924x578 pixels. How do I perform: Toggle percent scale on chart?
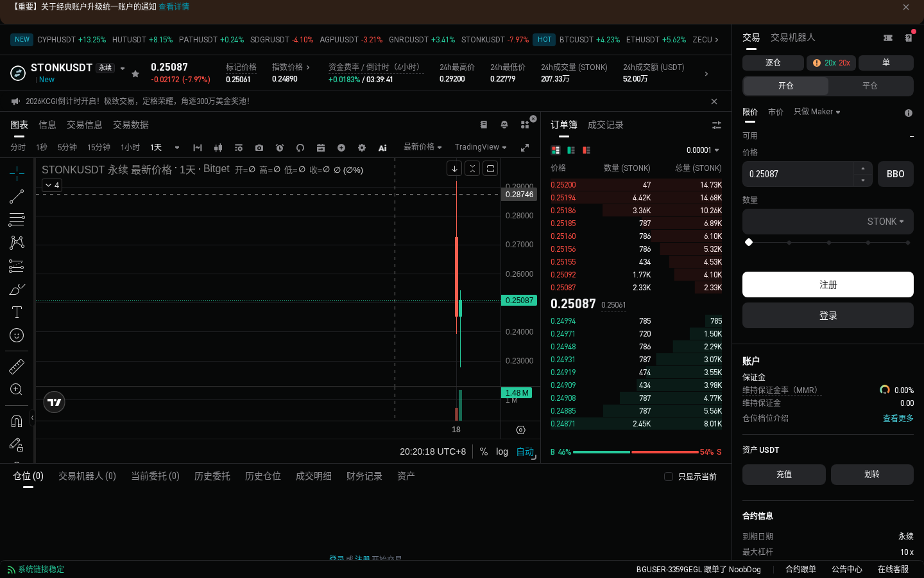[x=484, y=451]
